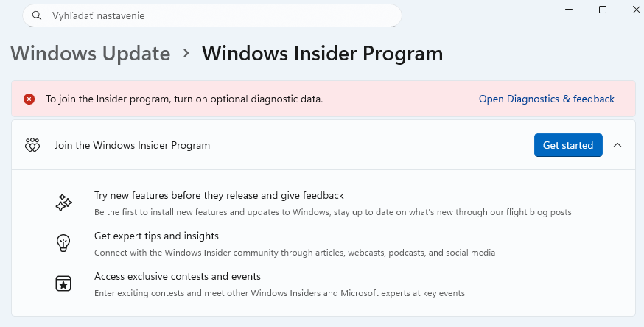Click the Insider Program hearts icon

click(x=32, y=145)
